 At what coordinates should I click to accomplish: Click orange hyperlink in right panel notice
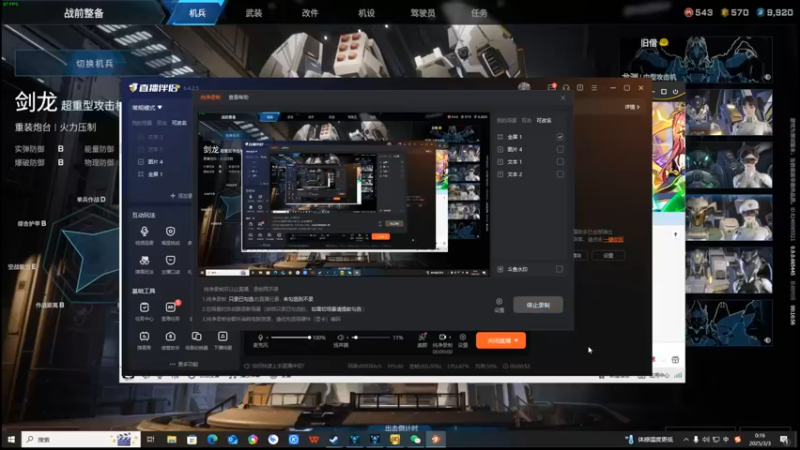[613, 239]
